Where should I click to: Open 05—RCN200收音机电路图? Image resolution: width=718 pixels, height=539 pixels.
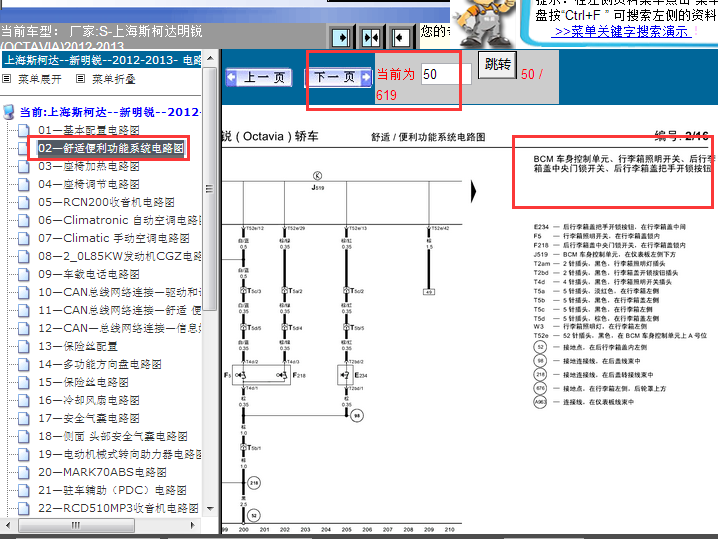106,202
